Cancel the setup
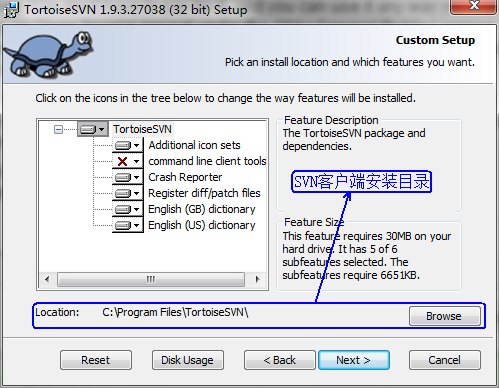499x388 pixels. pos(445,360)
